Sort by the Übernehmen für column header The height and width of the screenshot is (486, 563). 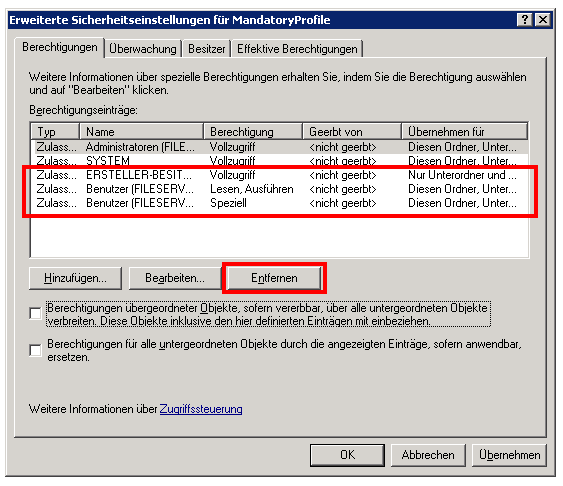[464, 132]
